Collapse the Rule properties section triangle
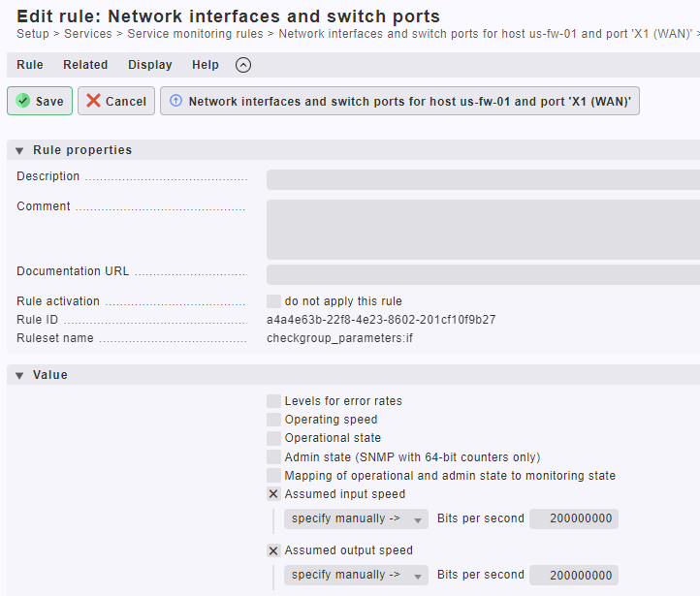Viewport: 700px width, 596px height. coord(19,151)
